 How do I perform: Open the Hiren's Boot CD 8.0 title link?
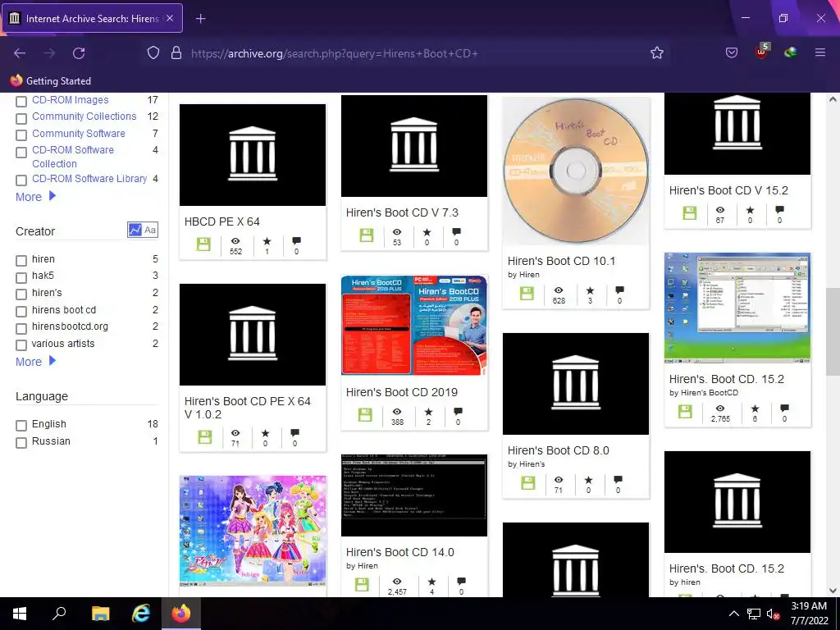pos(558,450)
